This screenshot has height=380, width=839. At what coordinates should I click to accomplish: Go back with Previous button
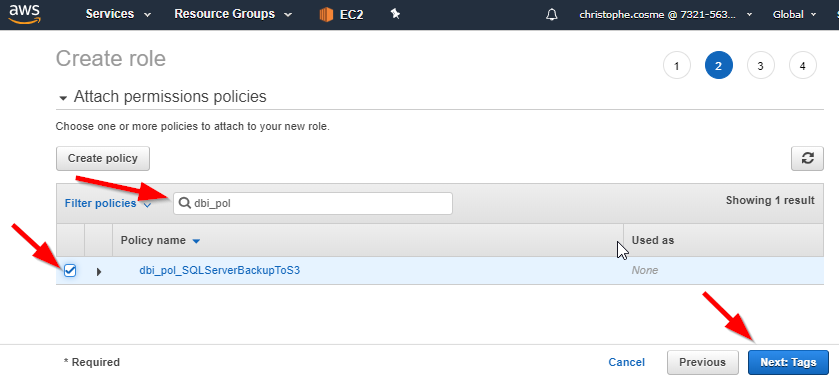[x=703, y=362]
